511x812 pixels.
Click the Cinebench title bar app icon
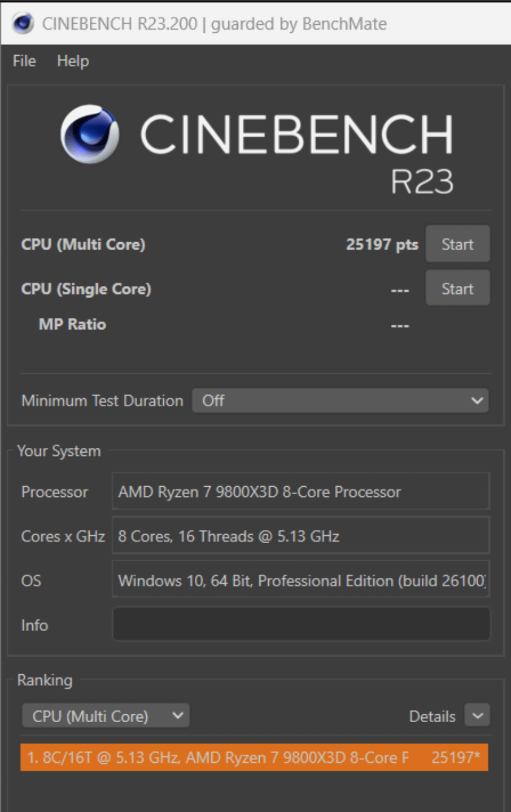click(x=23, y=24)
